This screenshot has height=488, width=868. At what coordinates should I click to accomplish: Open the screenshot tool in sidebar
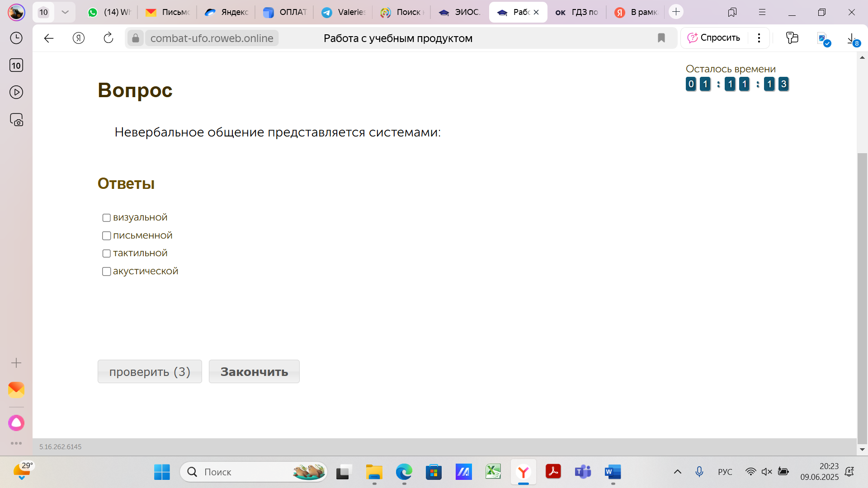pyautogui.click(x=16, y=120)
